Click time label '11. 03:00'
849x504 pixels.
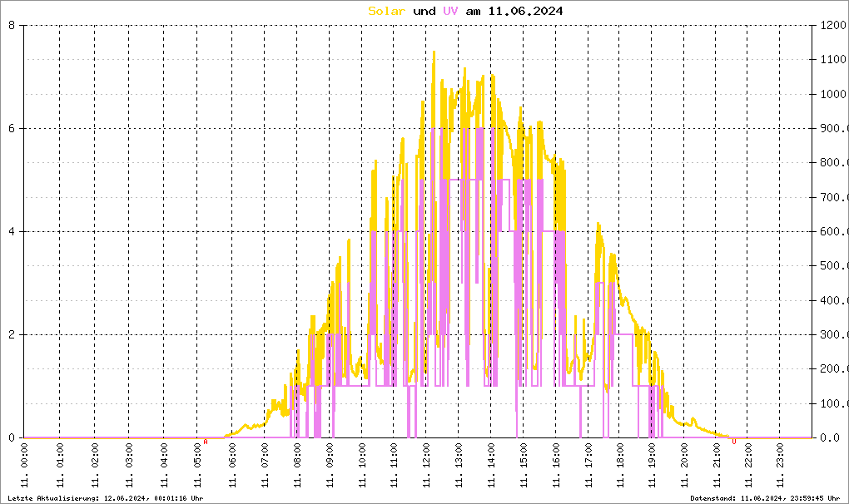[x=129, y=465]
